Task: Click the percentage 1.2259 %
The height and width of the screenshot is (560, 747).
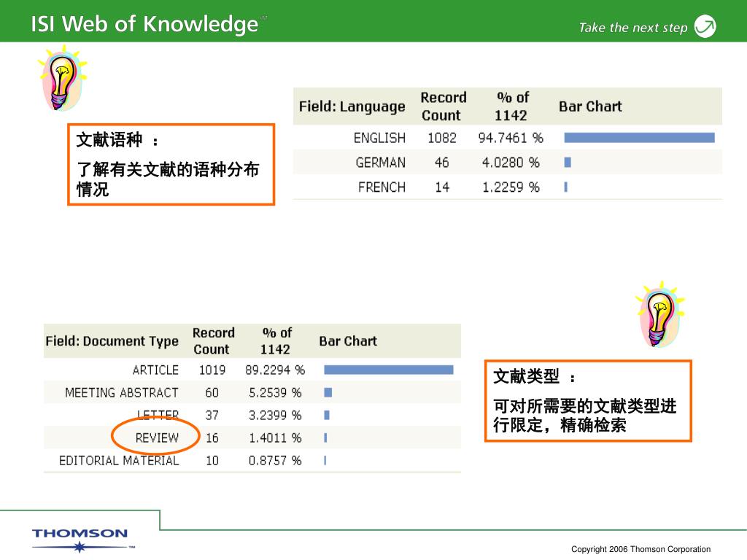Action: pyautogui.click(x=511, y=187)
